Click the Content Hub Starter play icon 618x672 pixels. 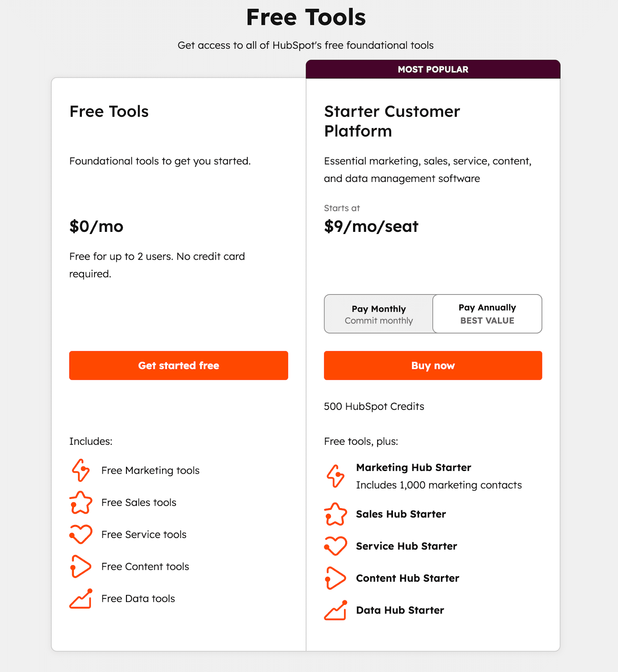pos(335,578)
